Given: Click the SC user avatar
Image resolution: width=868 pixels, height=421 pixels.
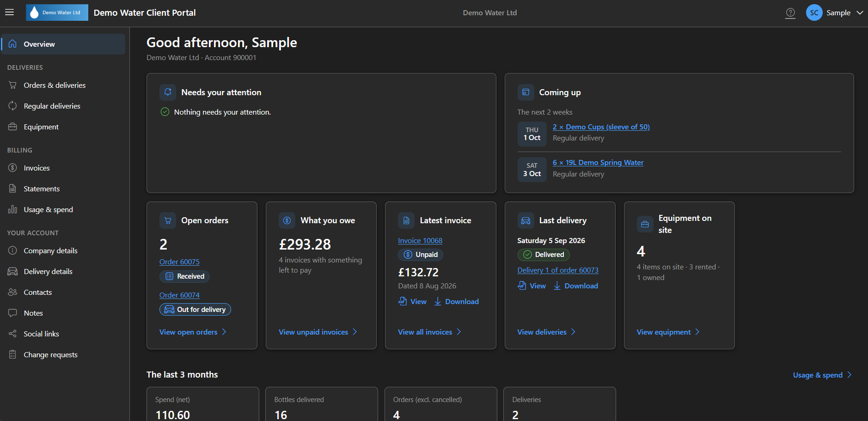Looking at the screenshot, I should coord(814,13).
